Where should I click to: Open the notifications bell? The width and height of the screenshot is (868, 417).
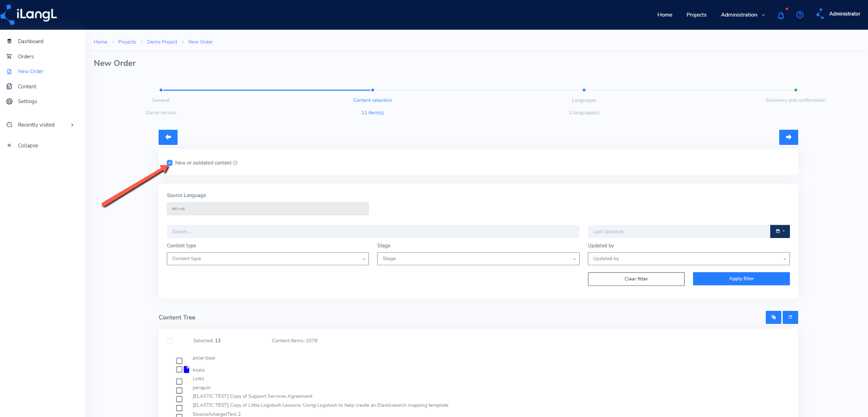(781, 15)
